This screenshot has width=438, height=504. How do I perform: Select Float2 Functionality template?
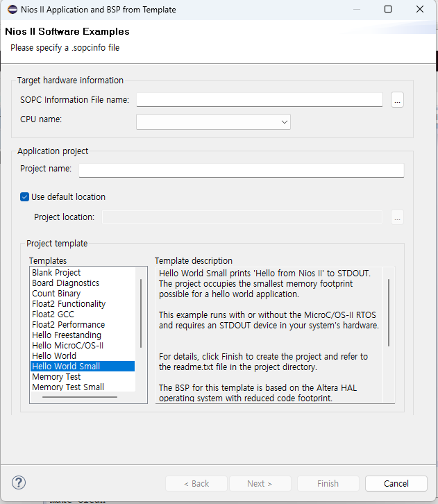[83, 304]
